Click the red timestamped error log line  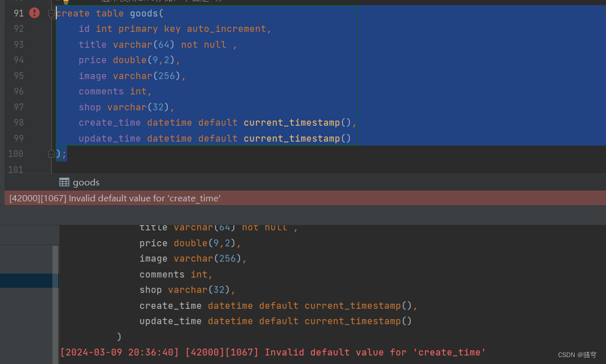tap(273, 353)
